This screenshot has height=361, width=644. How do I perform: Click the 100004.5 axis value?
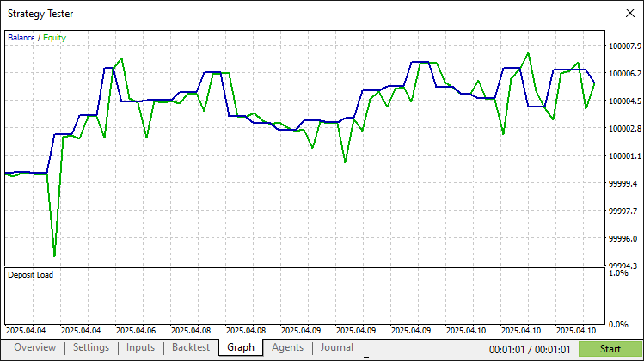click(625, 101)
